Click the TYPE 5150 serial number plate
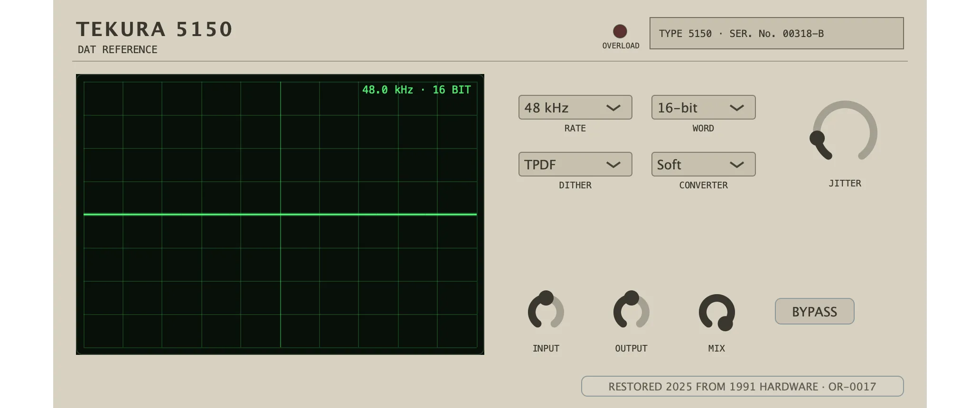980x408 pixels. (x=776, y=33)
